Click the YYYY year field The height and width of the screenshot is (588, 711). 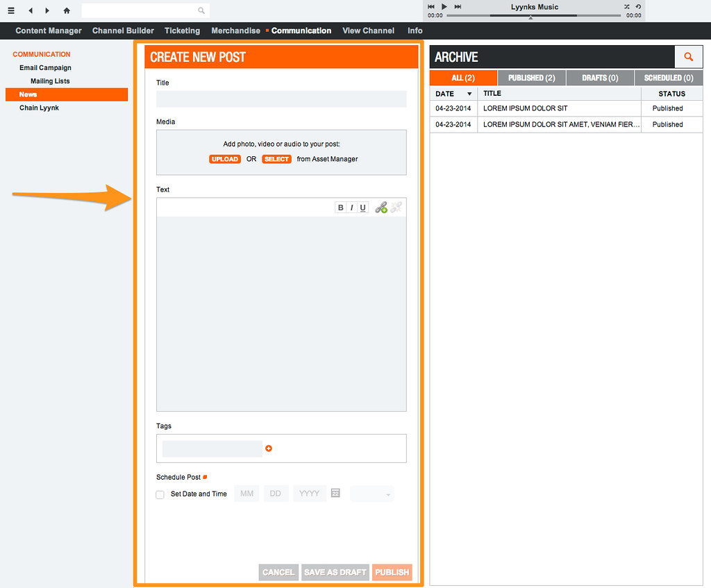point(309,494)
